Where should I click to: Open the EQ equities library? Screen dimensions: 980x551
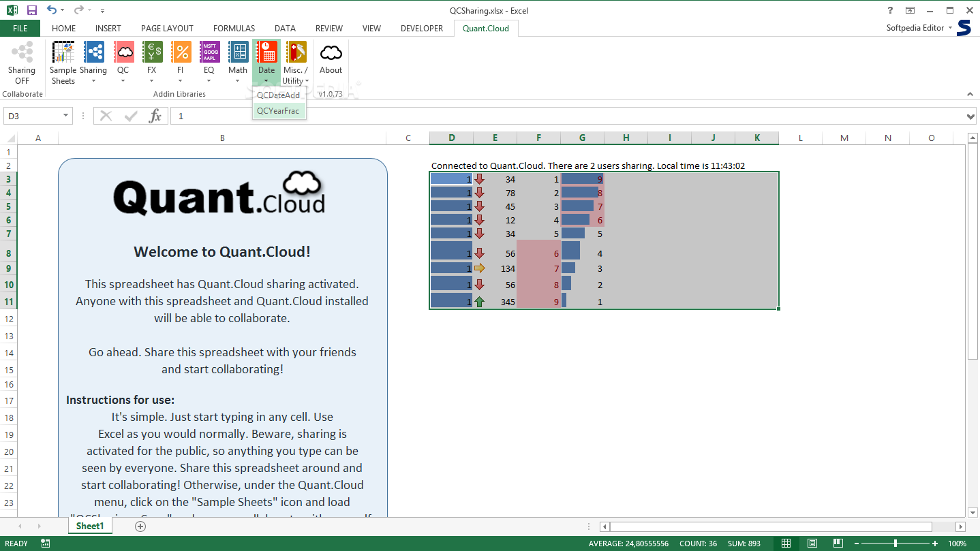(x=209, y=63)
